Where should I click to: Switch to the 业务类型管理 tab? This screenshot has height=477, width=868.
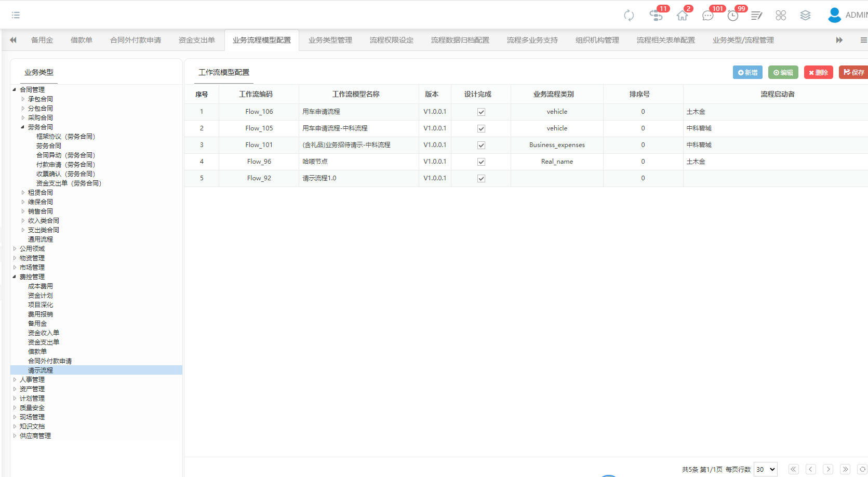[x=330, y=40]
